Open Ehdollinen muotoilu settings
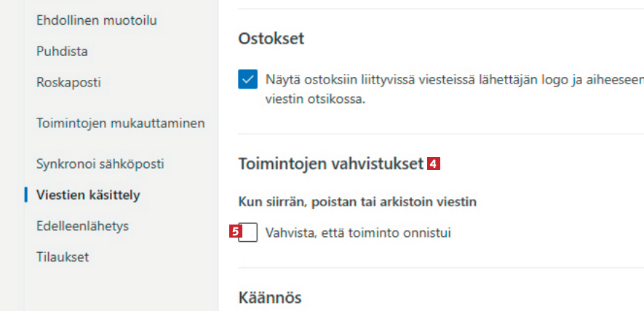The width and height of the screenshot is (644, 311). pos(96,20)
